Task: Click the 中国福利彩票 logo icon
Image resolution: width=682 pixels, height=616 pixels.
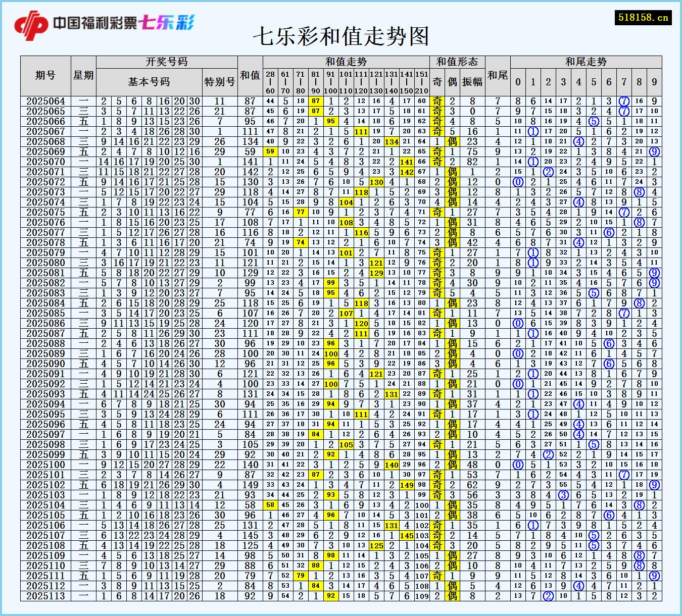Action: (x=30, y=21)
